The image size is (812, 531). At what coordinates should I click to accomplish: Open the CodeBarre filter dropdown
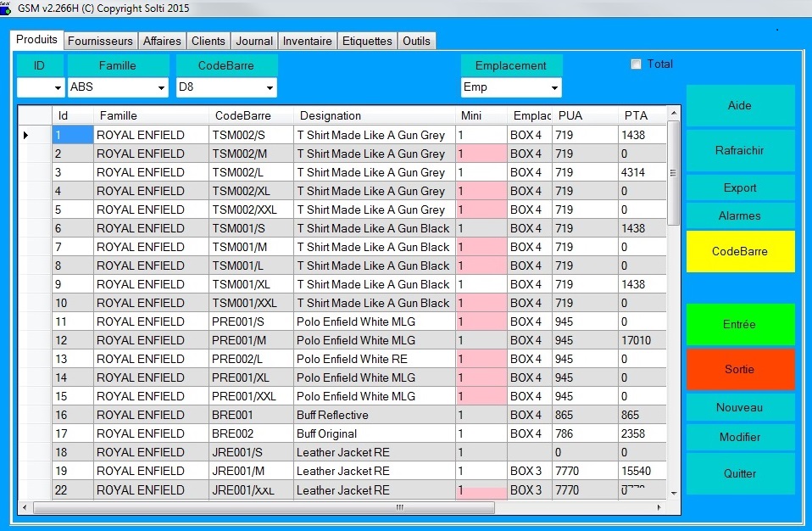270,87
